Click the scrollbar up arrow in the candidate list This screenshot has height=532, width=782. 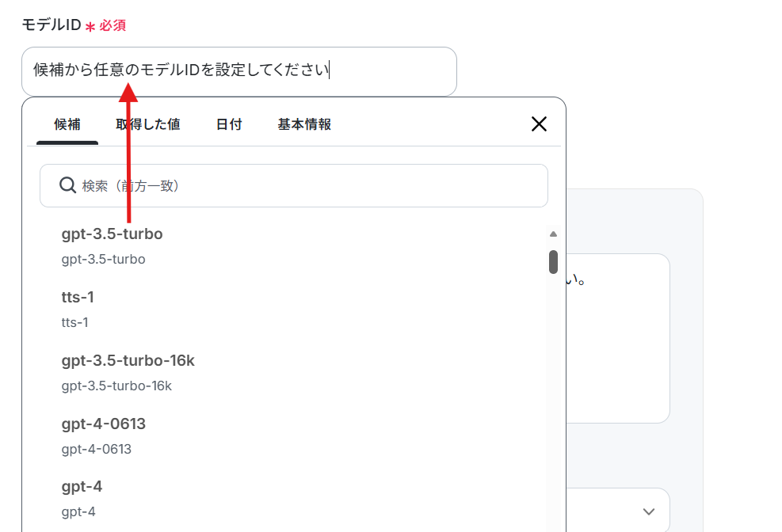pos(553,234)
